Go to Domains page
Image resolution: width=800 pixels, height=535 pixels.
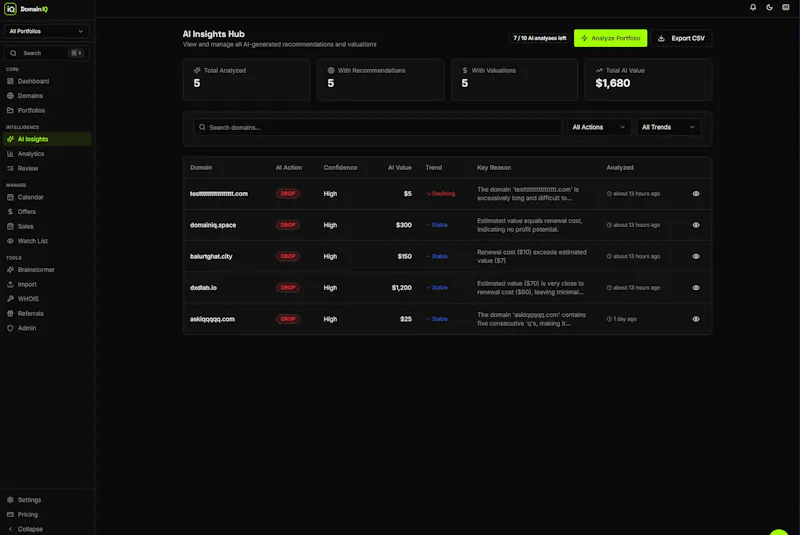[46, 96]
